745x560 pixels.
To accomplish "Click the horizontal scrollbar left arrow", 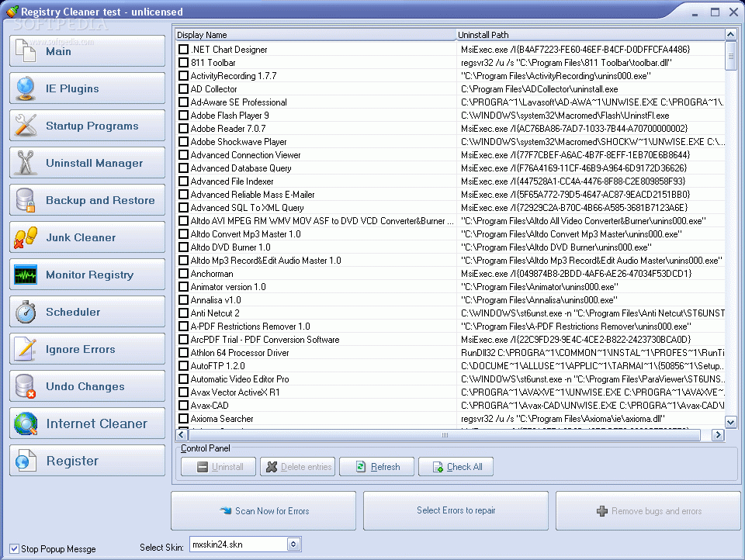I will click(182, 434).
